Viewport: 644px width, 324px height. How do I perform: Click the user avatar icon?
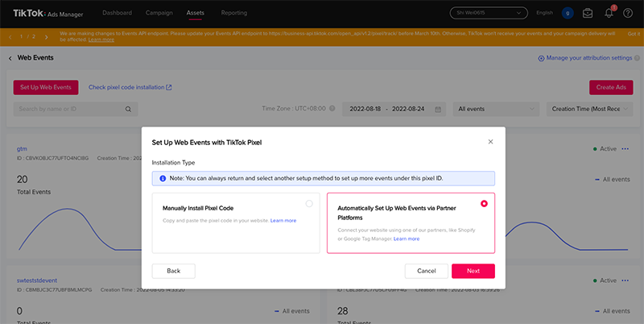pos(568,13)
